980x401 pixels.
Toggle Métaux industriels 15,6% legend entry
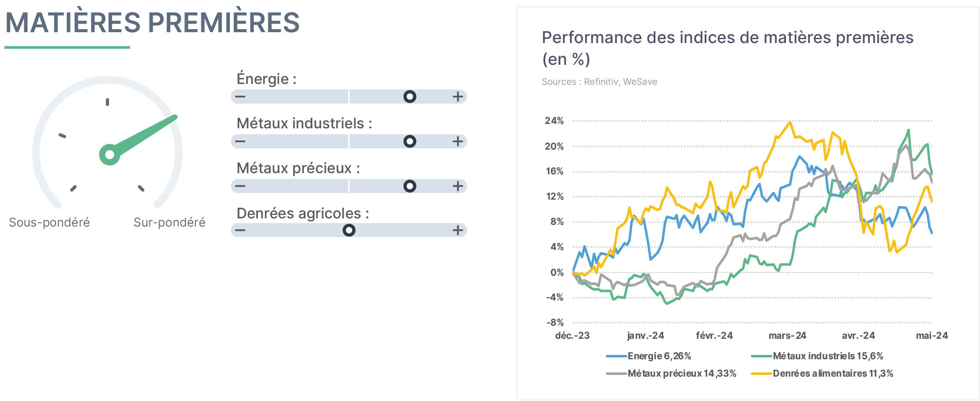[x=817, y=356]
